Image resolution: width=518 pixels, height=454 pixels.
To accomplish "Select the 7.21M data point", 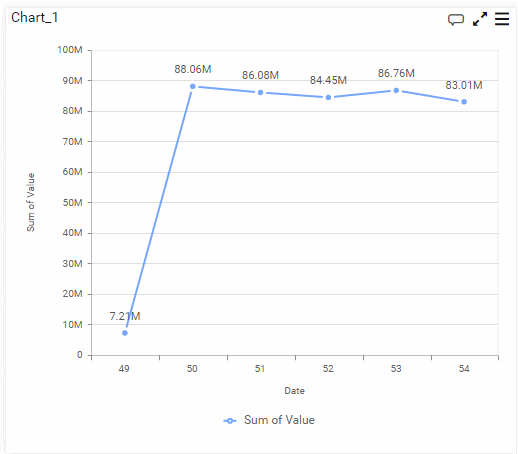I will click(125, 333).
